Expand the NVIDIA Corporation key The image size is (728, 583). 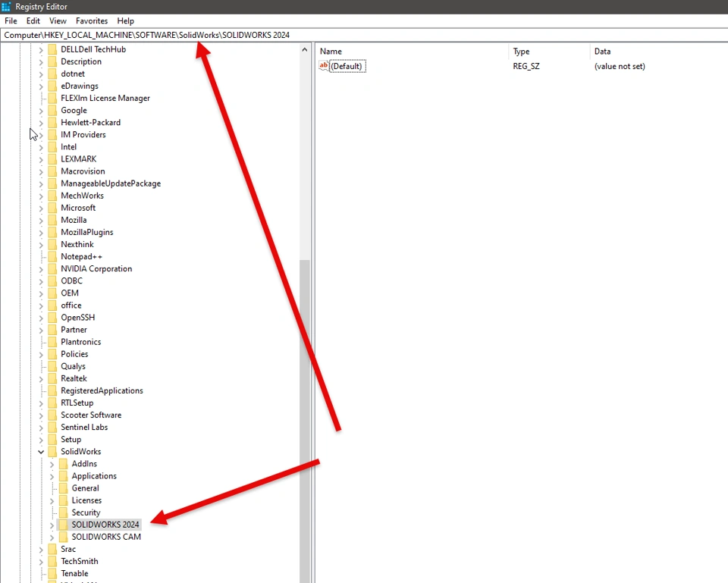(x=41, y=269)
